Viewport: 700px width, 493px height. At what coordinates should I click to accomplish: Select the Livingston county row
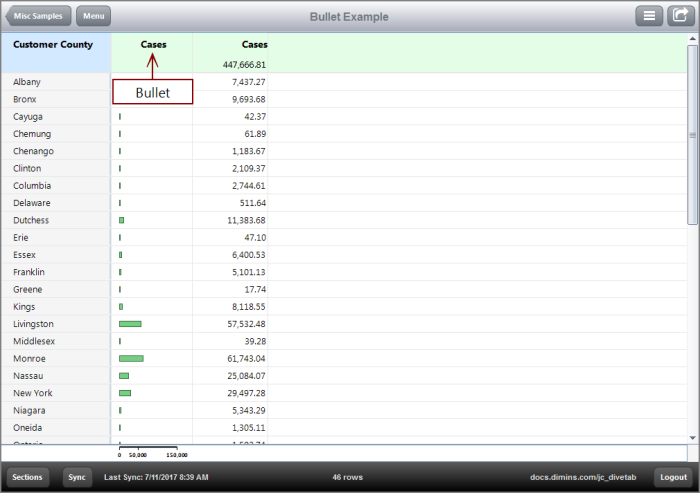[x=344, y=324]
